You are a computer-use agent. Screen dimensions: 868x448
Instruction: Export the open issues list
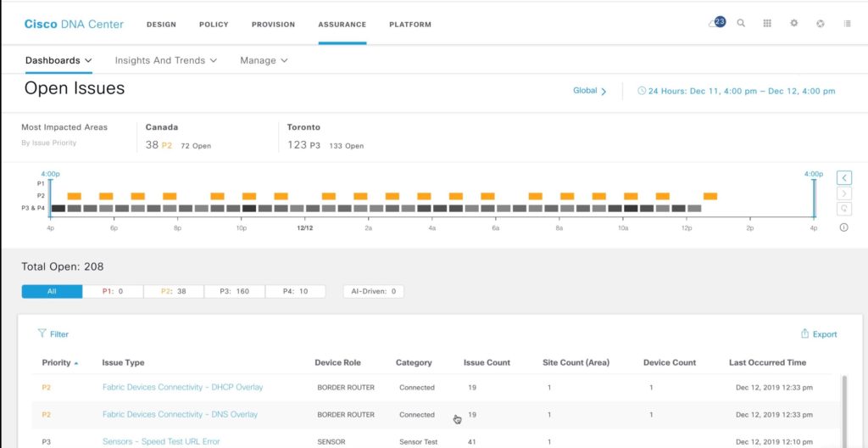818,334
